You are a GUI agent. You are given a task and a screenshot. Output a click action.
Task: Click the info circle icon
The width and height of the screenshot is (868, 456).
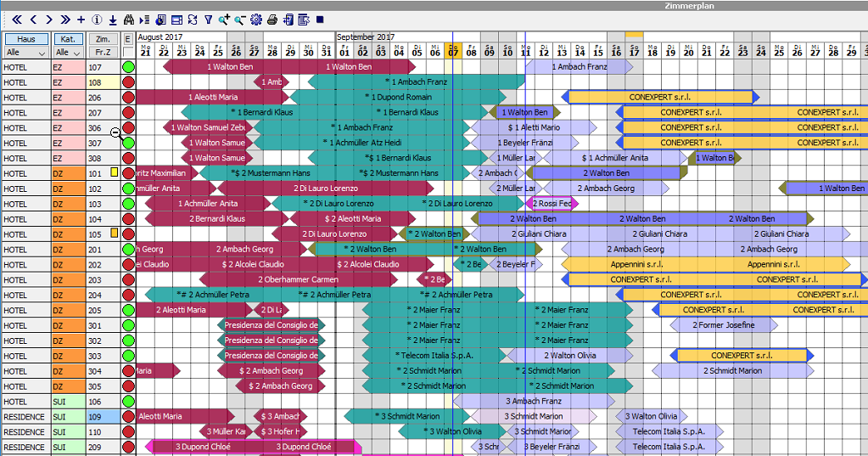click(x=97, y=20)
